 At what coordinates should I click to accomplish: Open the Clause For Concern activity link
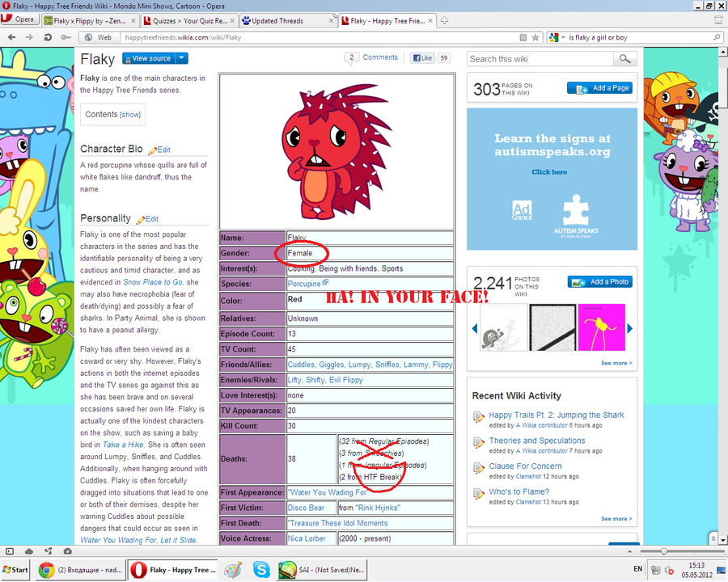tap(525, 466)
